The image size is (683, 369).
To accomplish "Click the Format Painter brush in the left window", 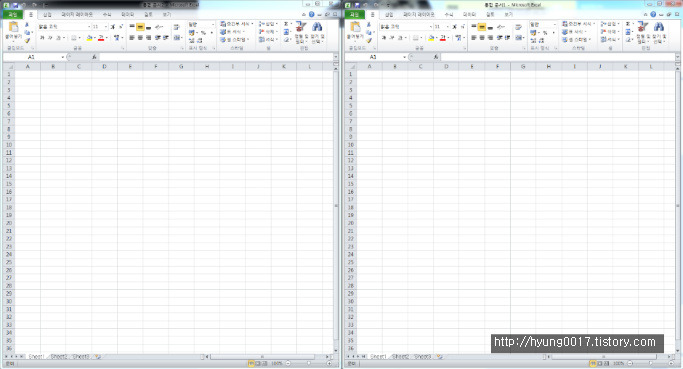I will coord(27,41).
